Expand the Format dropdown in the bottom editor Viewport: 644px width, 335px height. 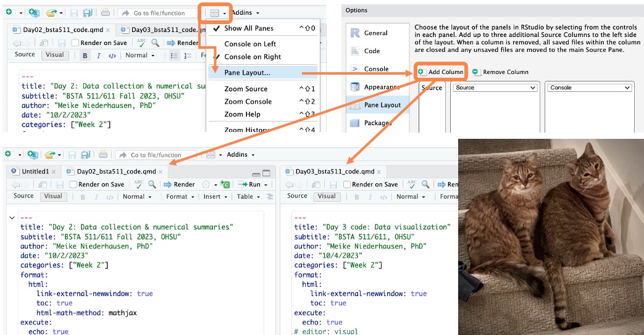point(180,197)
